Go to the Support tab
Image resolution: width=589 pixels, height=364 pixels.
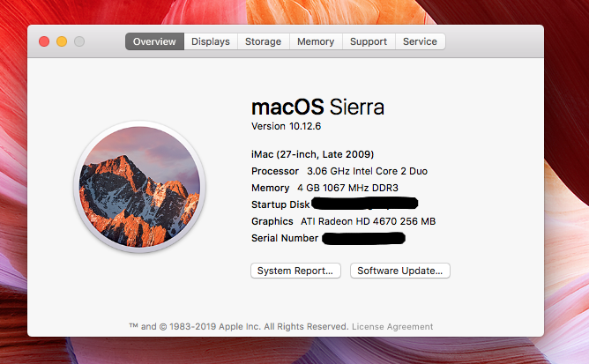[x=369, y=41]
